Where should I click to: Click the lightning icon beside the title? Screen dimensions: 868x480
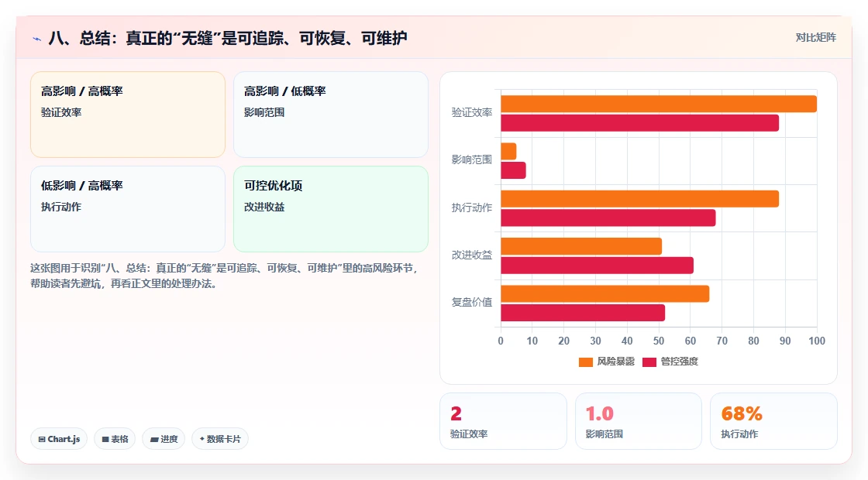pos(37,39)
